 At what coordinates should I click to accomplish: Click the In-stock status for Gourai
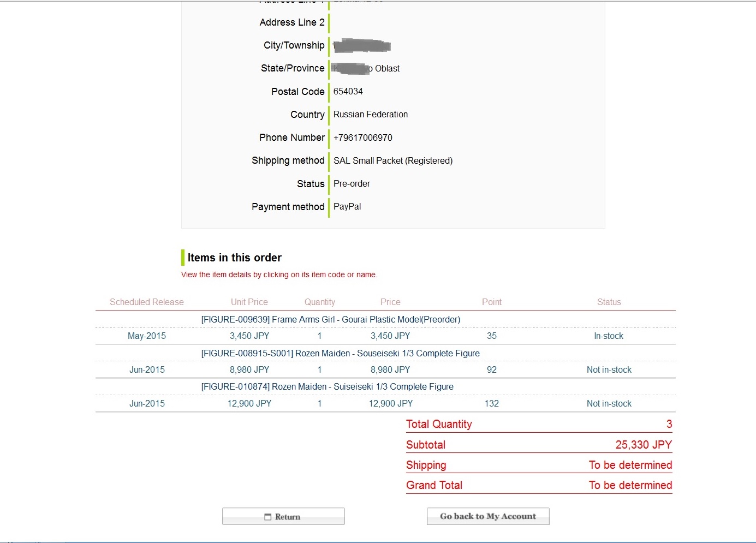pos(609,336)
